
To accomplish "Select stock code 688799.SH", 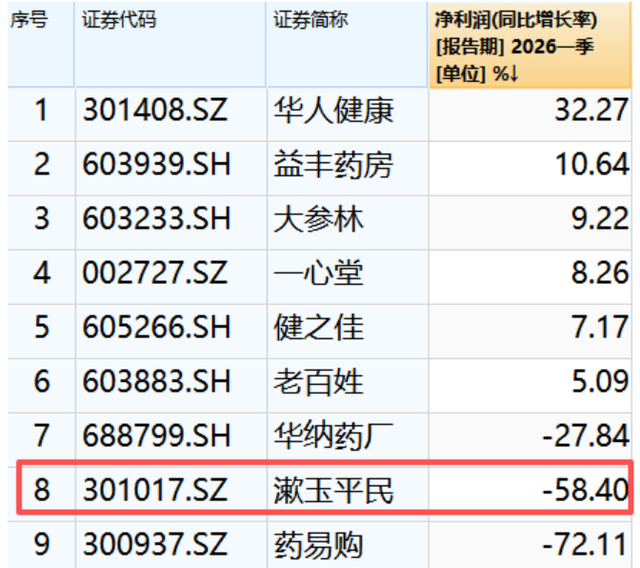I will 157,435.
